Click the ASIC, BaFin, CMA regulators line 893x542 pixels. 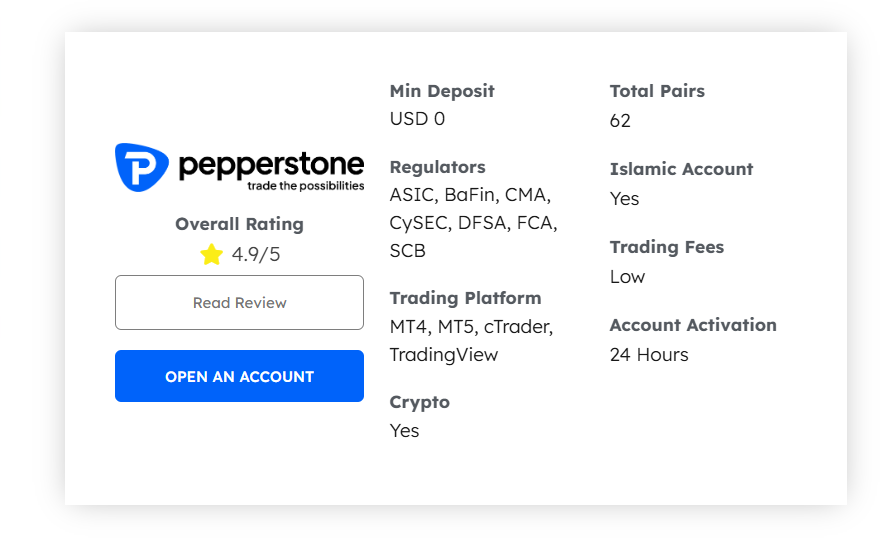[x=470, y=195]
